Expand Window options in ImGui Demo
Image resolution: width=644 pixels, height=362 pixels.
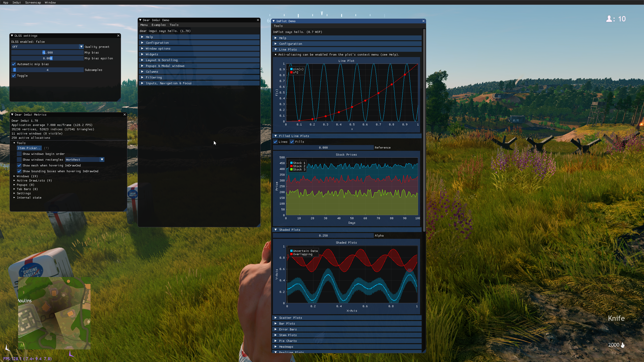coord(199,49)
